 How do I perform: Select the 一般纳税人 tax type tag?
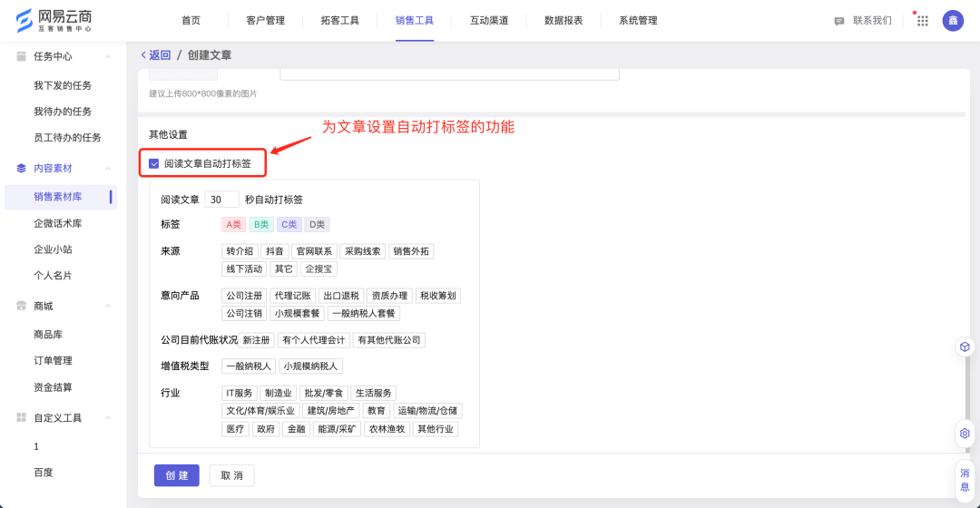coord(249,366)
